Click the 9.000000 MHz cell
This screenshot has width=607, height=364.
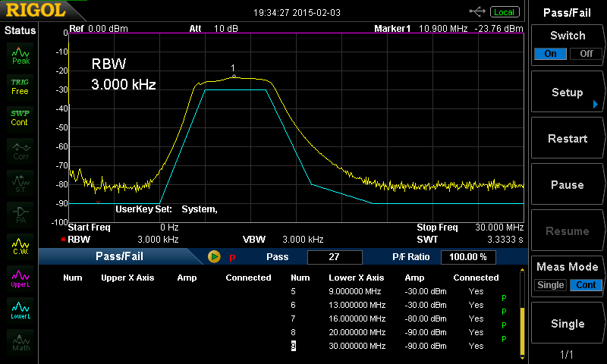(x=355, y=291)
